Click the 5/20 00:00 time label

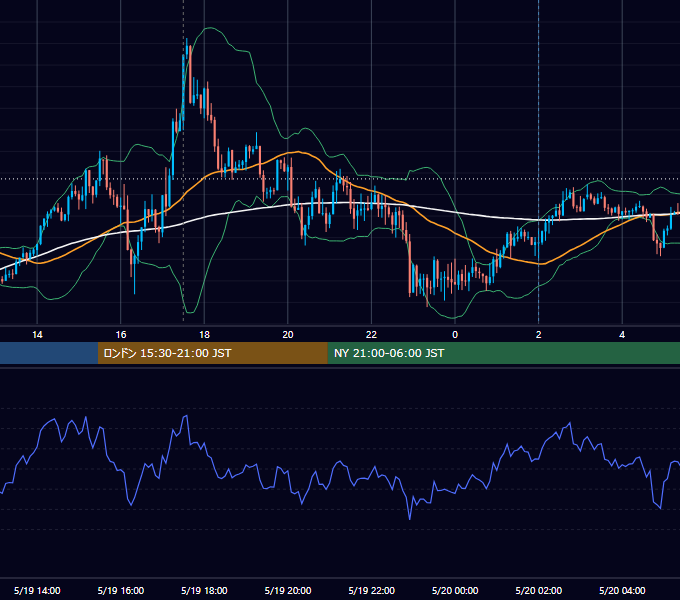tap(455, 590)
